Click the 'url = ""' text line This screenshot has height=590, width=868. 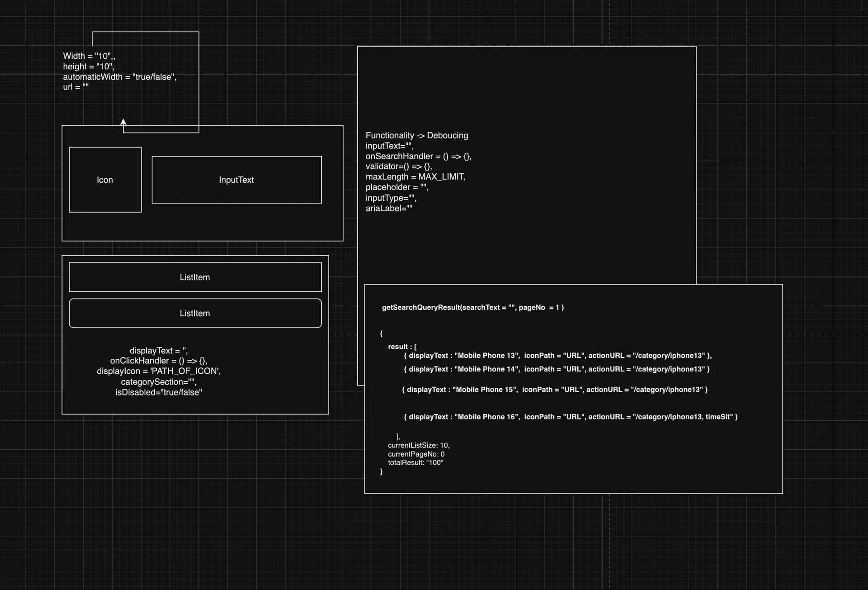click(x=76, y=87)
